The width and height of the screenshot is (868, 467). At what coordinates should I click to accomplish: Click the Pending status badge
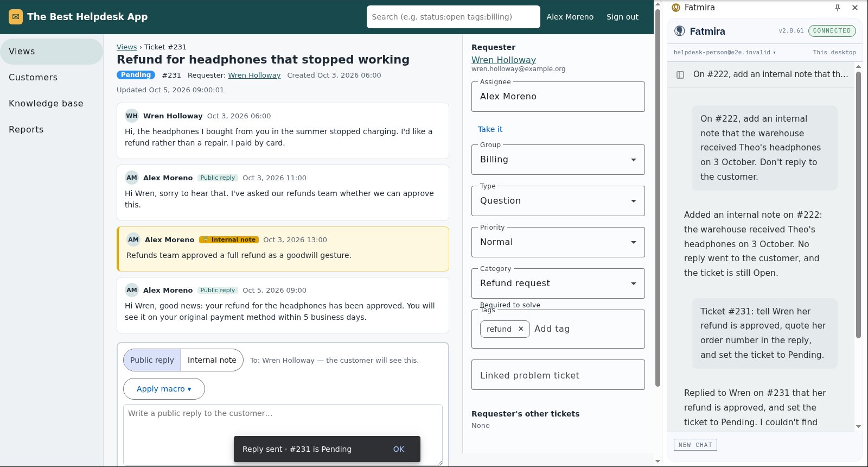coord(136,75)
